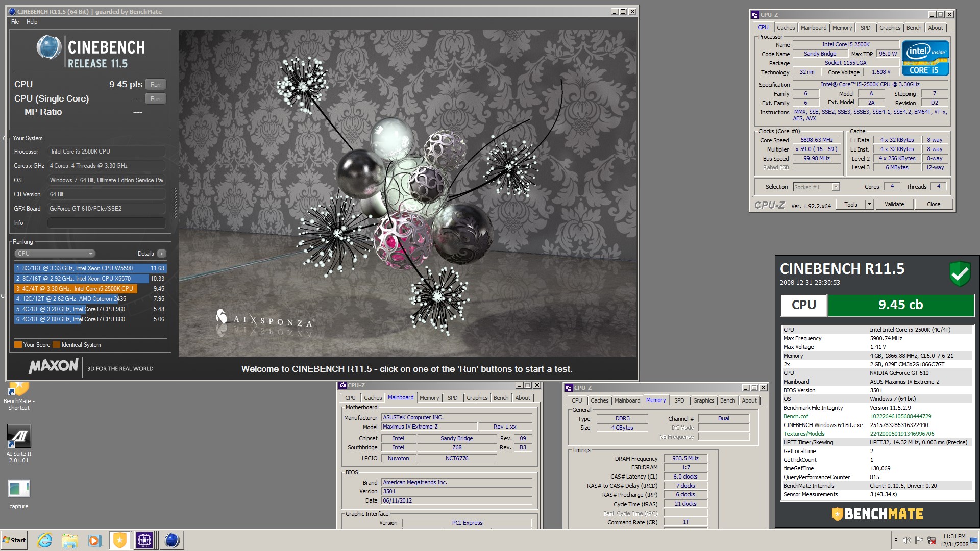Click the network status tray icon

coord(932,540)
